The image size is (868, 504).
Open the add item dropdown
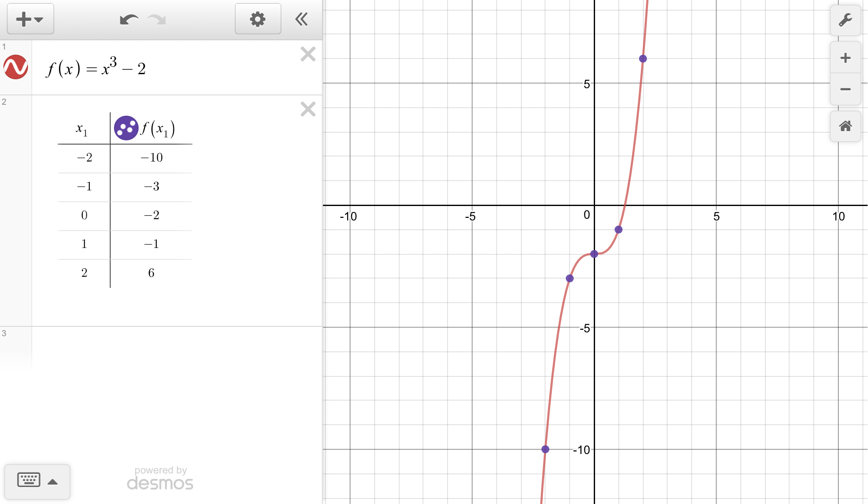pyautogui.click(x=30, y=19)
